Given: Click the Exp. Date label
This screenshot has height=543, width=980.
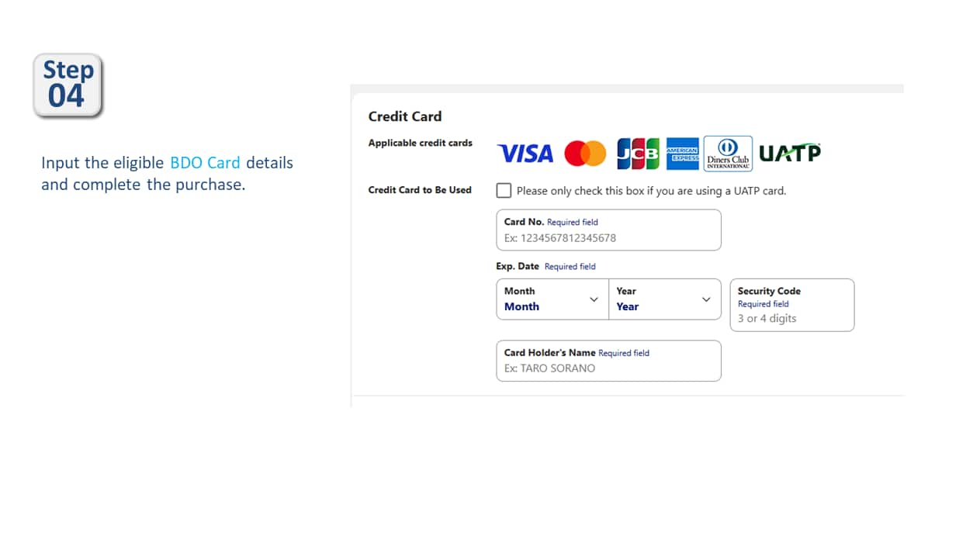Looking at the screenshot, I should pos(518,266).
